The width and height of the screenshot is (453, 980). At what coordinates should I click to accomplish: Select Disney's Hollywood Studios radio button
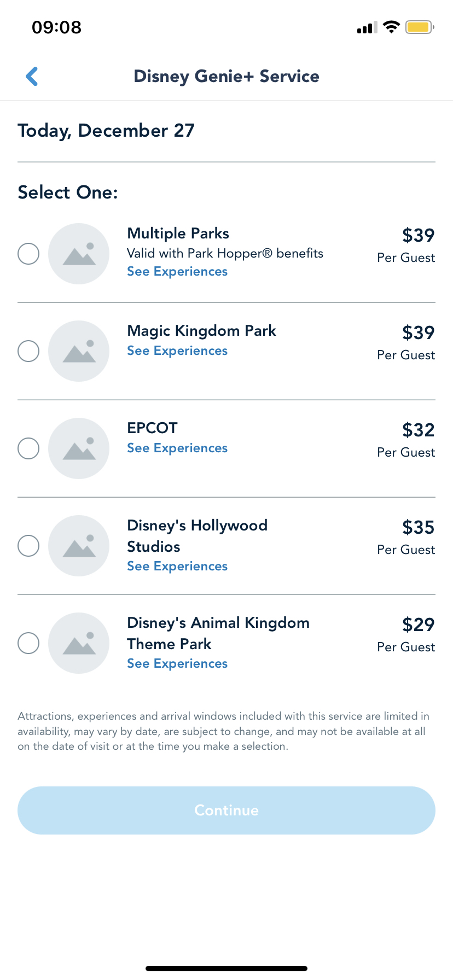pos(28,546)
